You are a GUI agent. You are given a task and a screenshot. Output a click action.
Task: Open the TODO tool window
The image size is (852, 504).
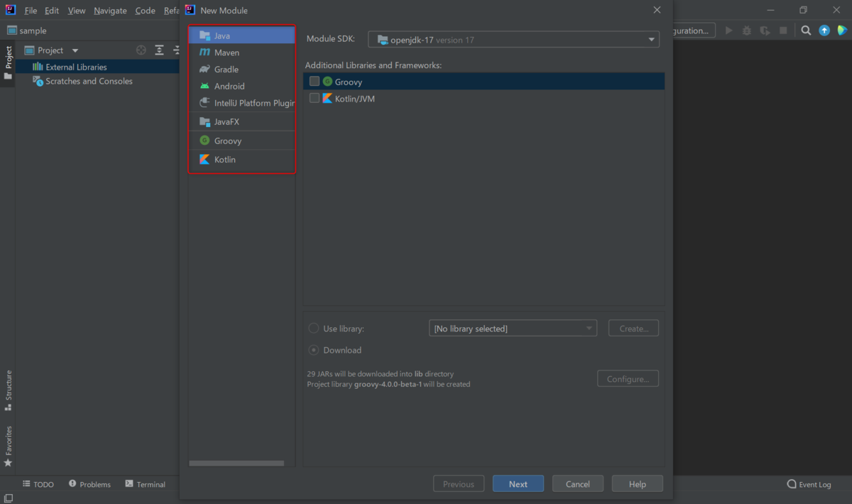coord(38,484)
